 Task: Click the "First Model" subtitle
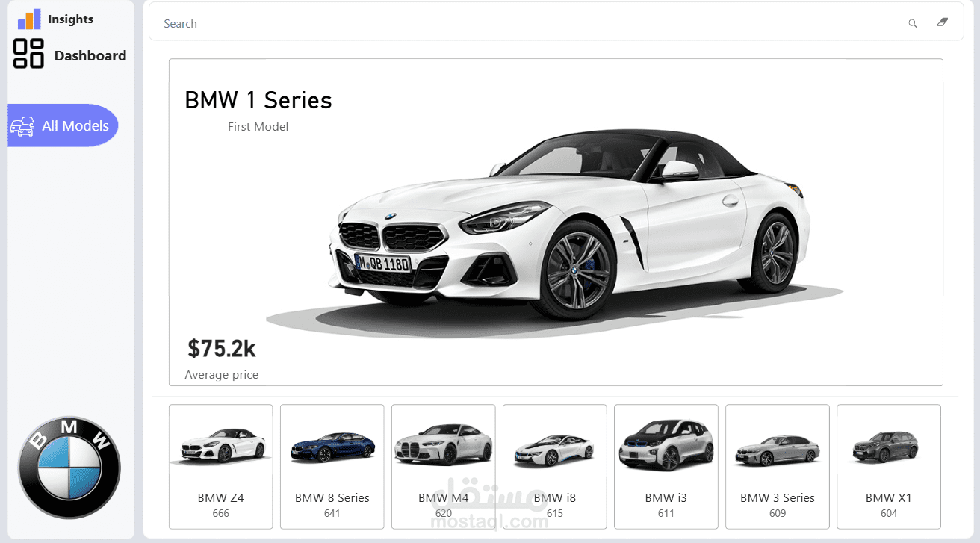[x=258, y=127]
